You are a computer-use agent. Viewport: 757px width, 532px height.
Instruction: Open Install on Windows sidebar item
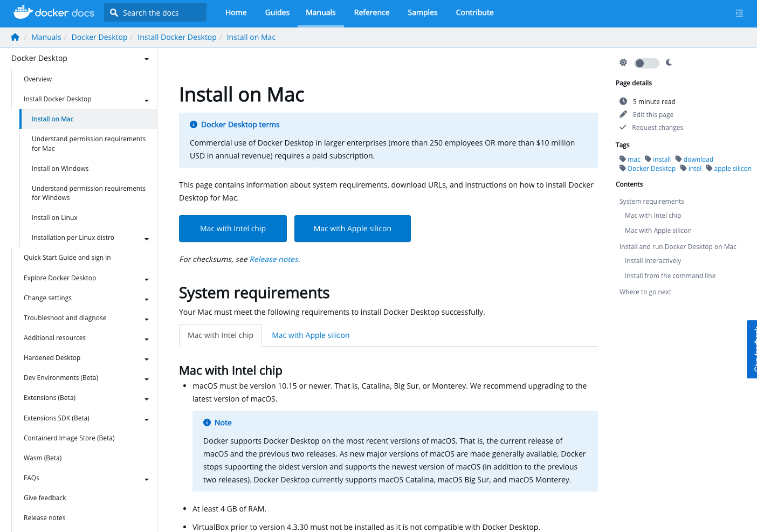click(60, 169)
